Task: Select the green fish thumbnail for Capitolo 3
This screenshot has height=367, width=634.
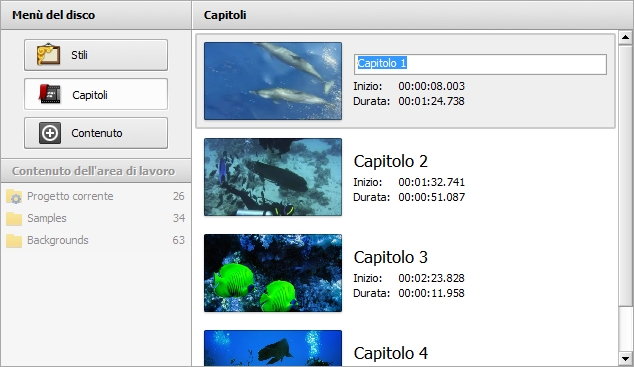Action: coord(273,273)
